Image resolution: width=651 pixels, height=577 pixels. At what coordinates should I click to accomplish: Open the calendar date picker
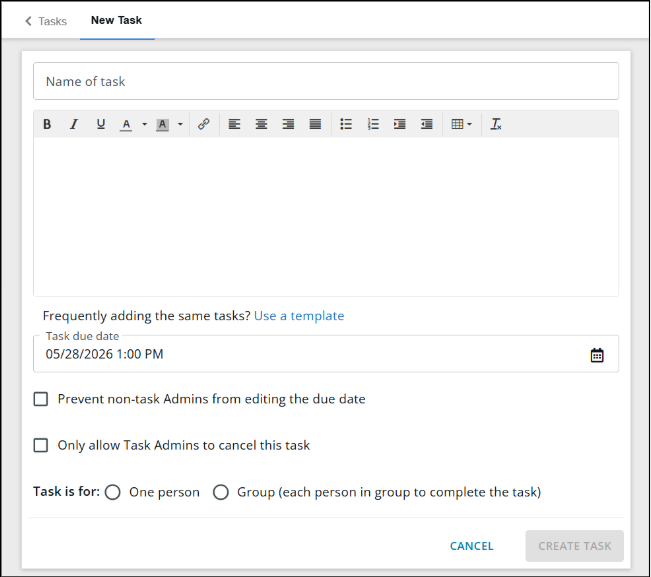[597, 355]
